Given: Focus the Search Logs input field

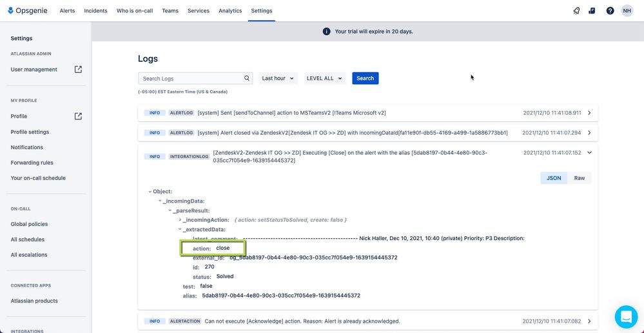Looking at the screenshot, I should pos(195,78).
